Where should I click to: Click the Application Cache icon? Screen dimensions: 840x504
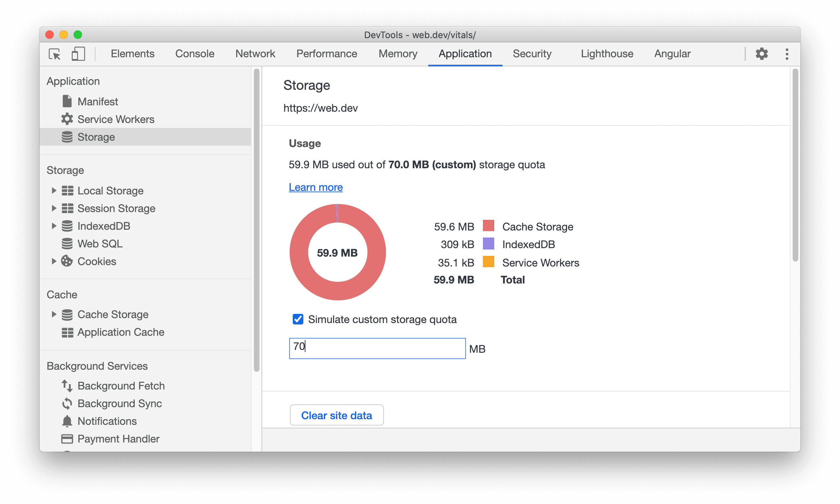pyautogui.click(x=66, y=332)
